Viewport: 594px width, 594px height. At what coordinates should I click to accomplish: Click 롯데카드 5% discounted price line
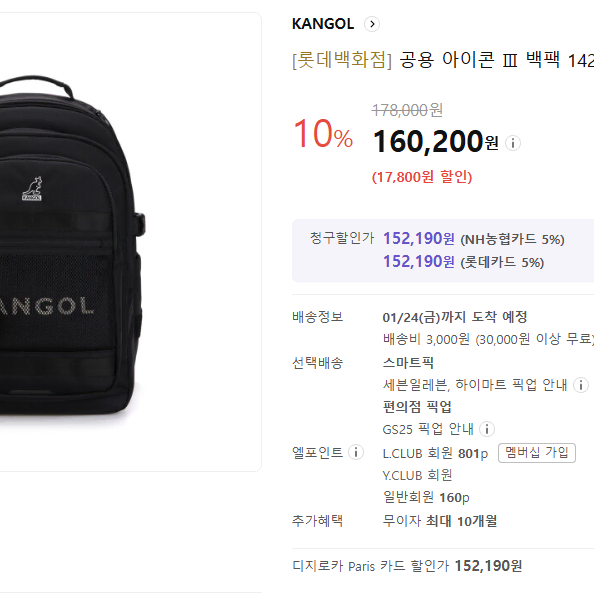point(463,262)
